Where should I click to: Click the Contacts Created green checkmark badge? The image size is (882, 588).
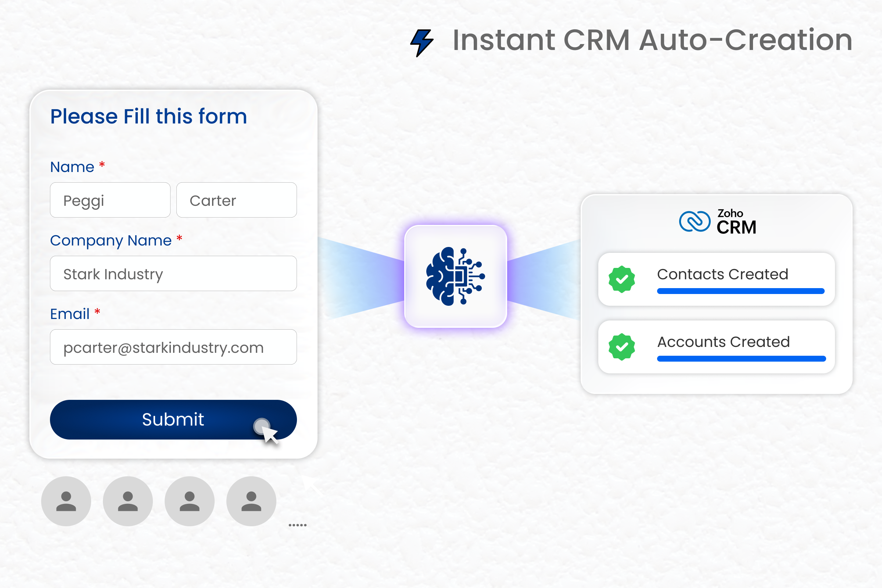622,279
